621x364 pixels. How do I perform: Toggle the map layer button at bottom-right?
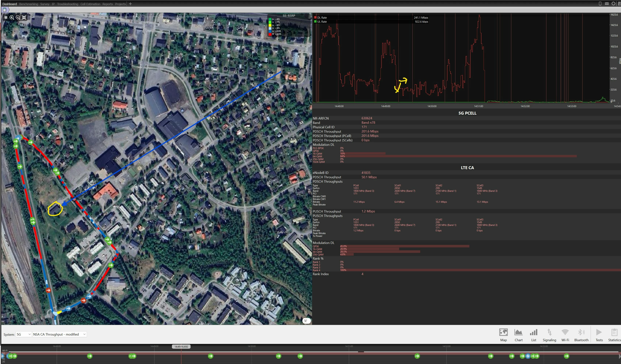coord(306,321)
